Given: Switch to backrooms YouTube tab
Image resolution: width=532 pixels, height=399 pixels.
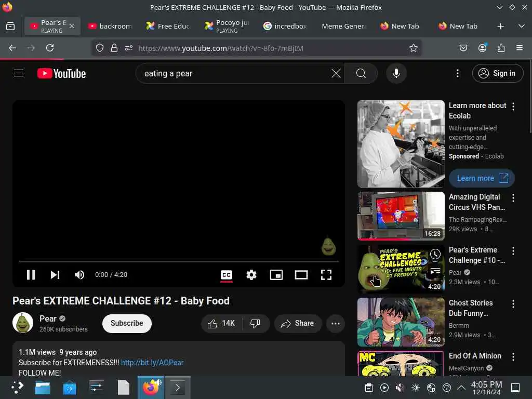Looking at the screenshot, I should (110, 26).
